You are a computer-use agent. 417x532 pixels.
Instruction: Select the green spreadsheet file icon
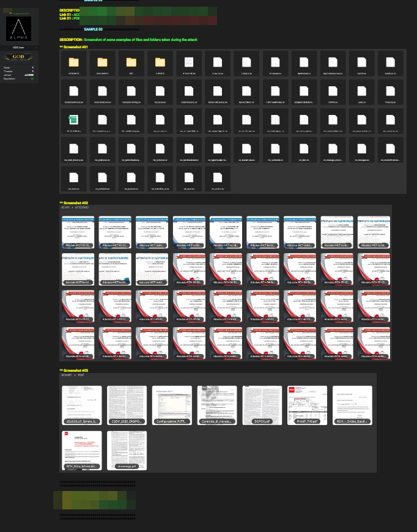point(73,120)
